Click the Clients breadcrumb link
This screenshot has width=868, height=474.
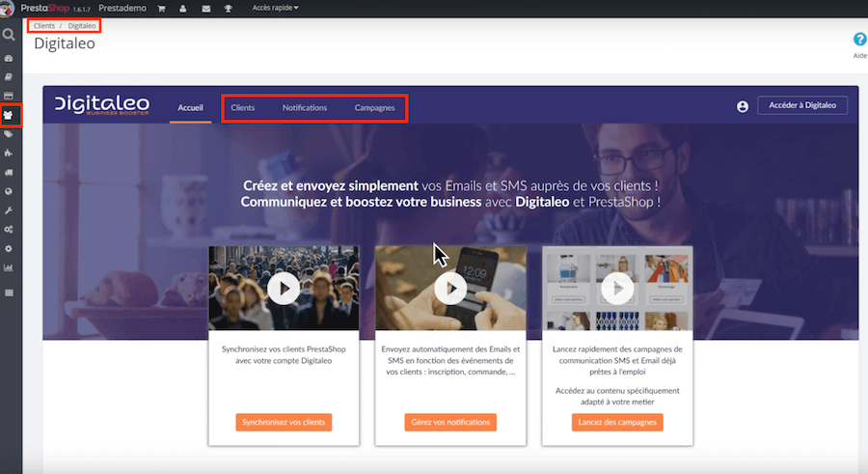(x=44, y=25)
